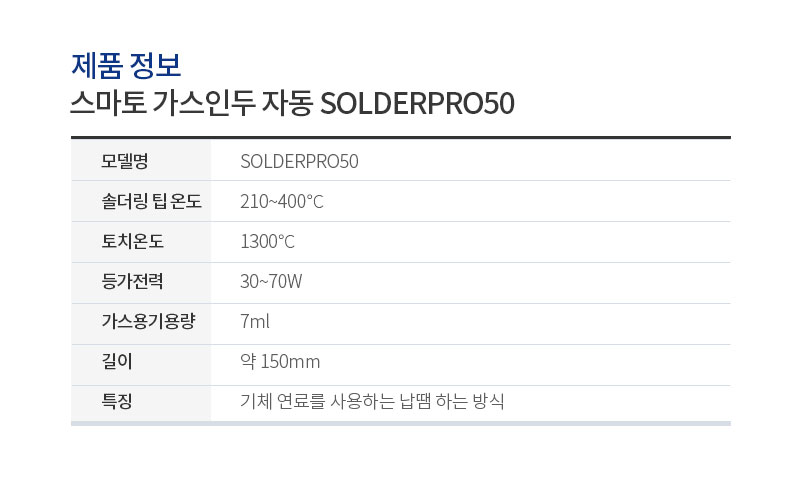
Task: Click the 솔더링 팁 온도 label
Action: click(152, 201)
